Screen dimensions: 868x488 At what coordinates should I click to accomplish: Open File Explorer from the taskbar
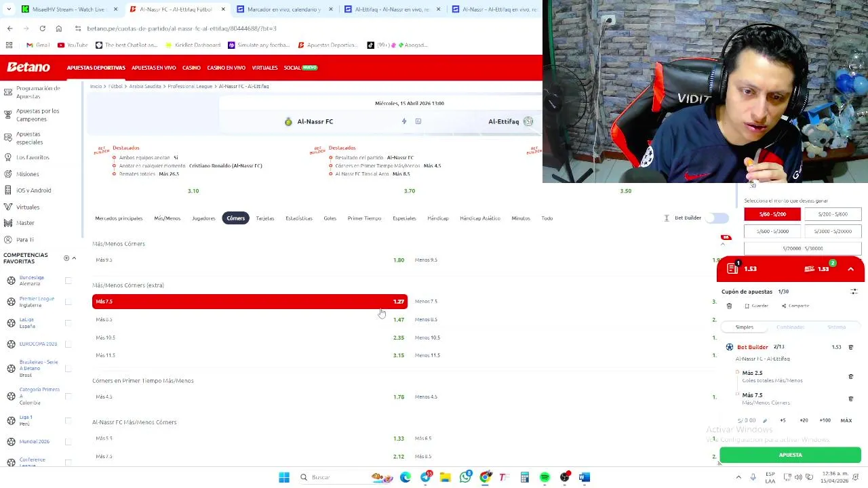pyautogui.click(x=445, y=477)
